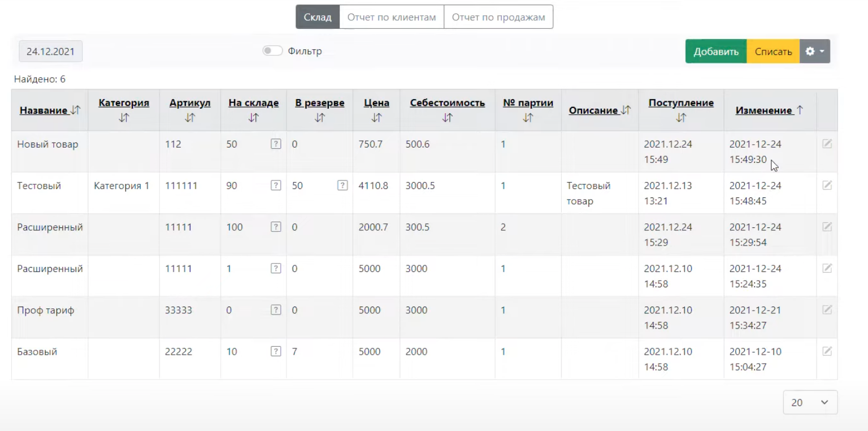Click help icon beside stock 100

(x=276, y=227)
